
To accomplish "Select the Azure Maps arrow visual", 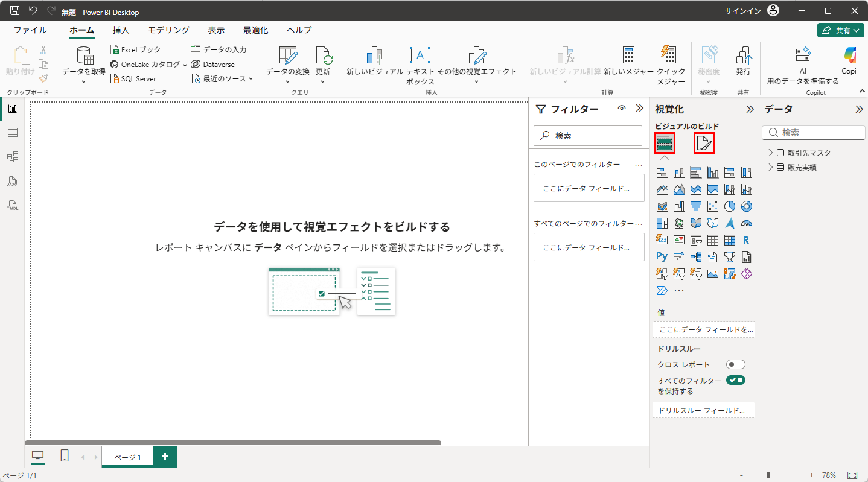I will [x=730, y=223].
